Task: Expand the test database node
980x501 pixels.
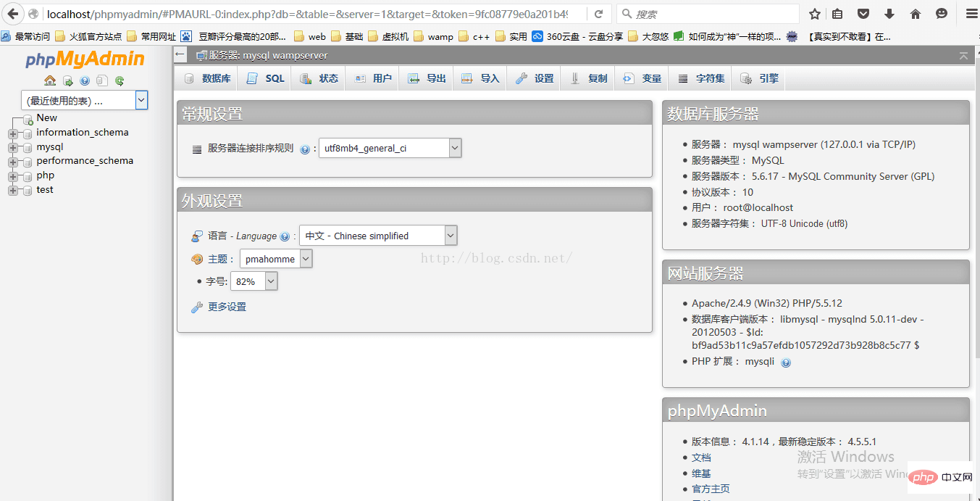Action: [x=12, y=191]
